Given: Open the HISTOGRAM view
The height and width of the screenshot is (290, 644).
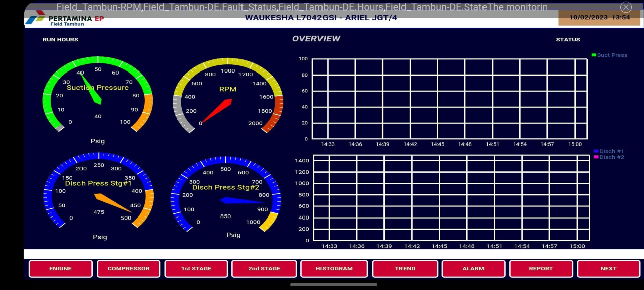Looking at the screenshot, I should 334,269.
